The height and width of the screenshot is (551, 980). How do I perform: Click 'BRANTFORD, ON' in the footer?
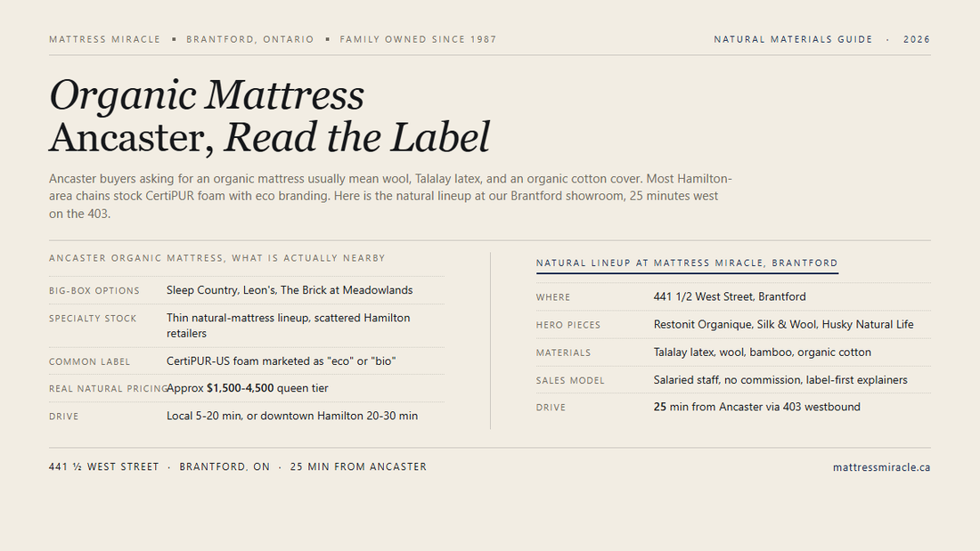click(225, 466)
